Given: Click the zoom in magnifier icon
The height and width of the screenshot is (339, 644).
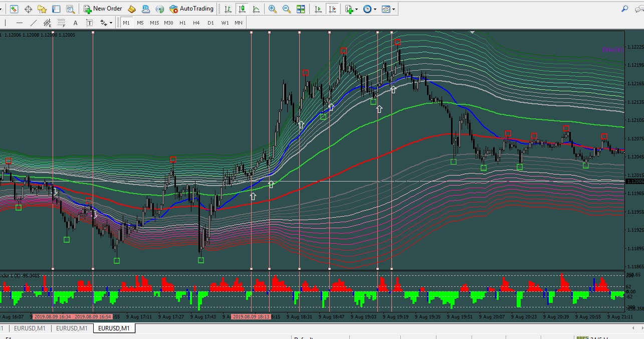Looking at the screenshot, I should (x=273, y=9).
